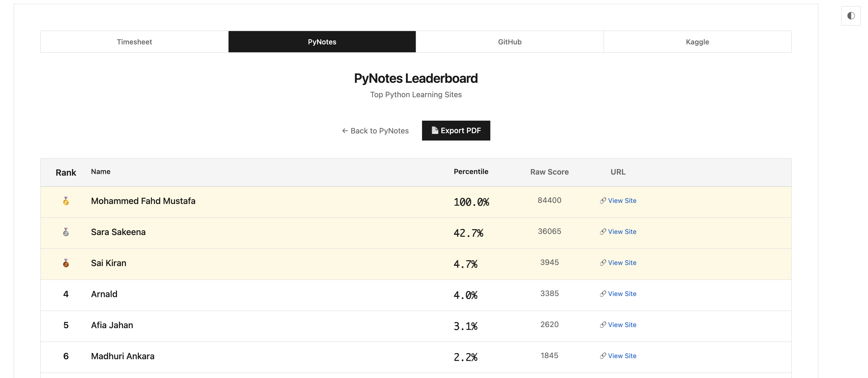This screenshot has height=378, width=868.
Task: Select the Kaggle tab
Action: coord(697,42)
